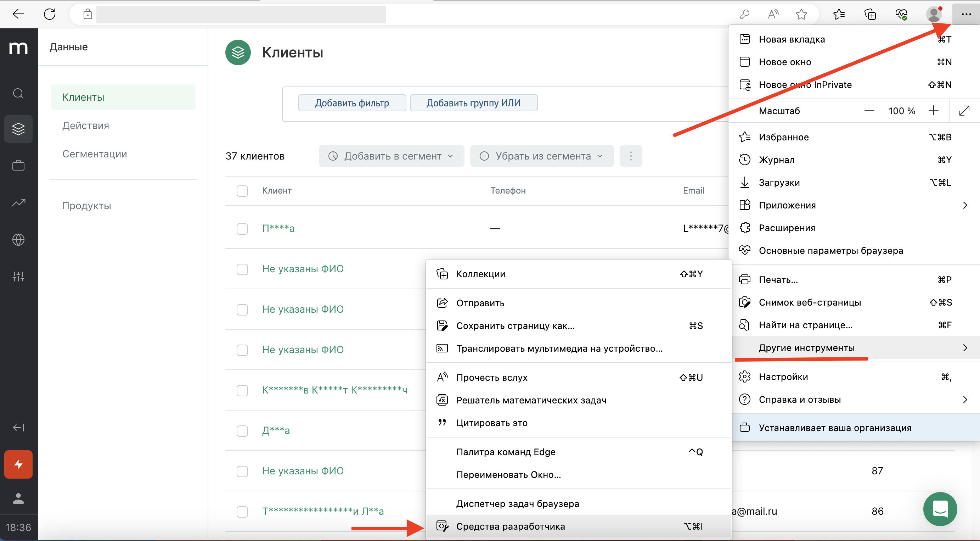The image size is (980, 541).
Task: Open the 'Добавить в сегмент' dropdown
Action: 392,156
